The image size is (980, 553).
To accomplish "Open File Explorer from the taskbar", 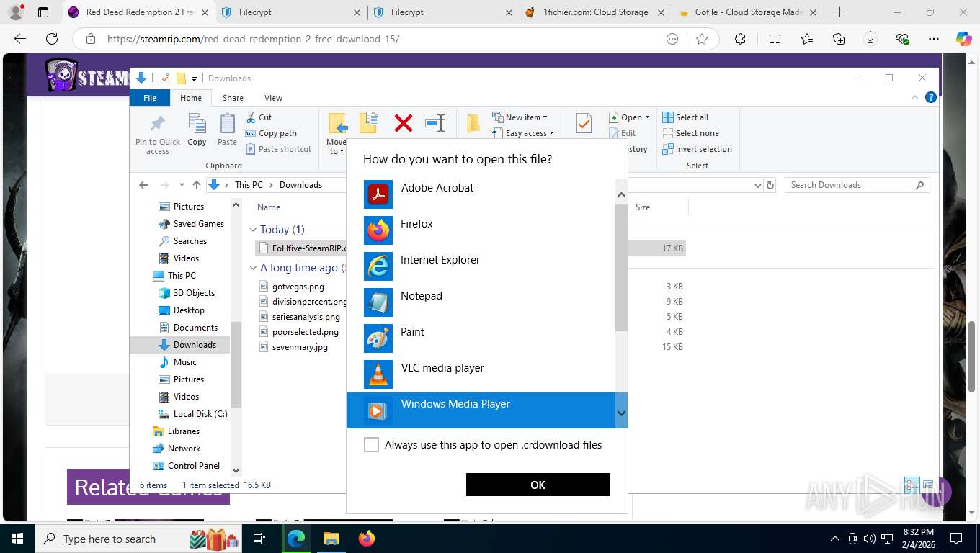I will pyautogui.click(x=331, y=538).
